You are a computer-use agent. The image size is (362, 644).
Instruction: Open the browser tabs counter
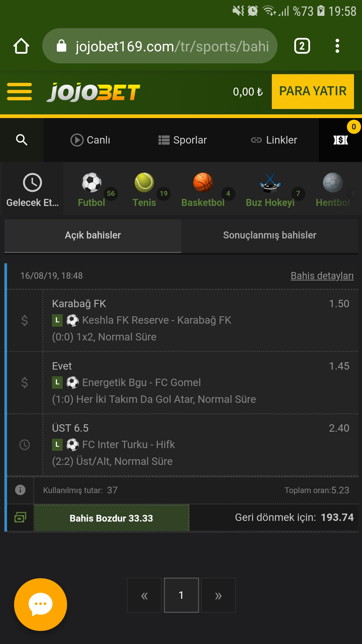tap(302, 46)
